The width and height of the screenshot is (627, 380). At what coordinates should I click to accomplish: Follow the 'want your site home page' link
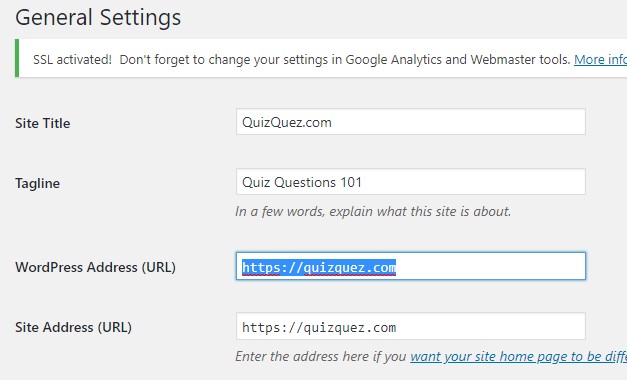click(518, 356)
